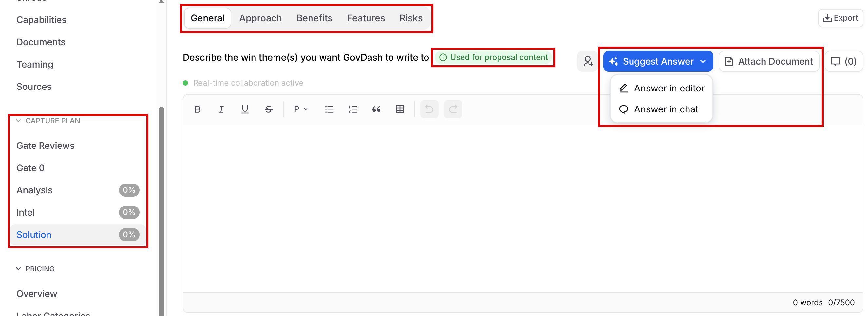Screen dimensions: 868x316
Task: Open the Suggest Answer dropdown arrow
Action: pos(703,61)
